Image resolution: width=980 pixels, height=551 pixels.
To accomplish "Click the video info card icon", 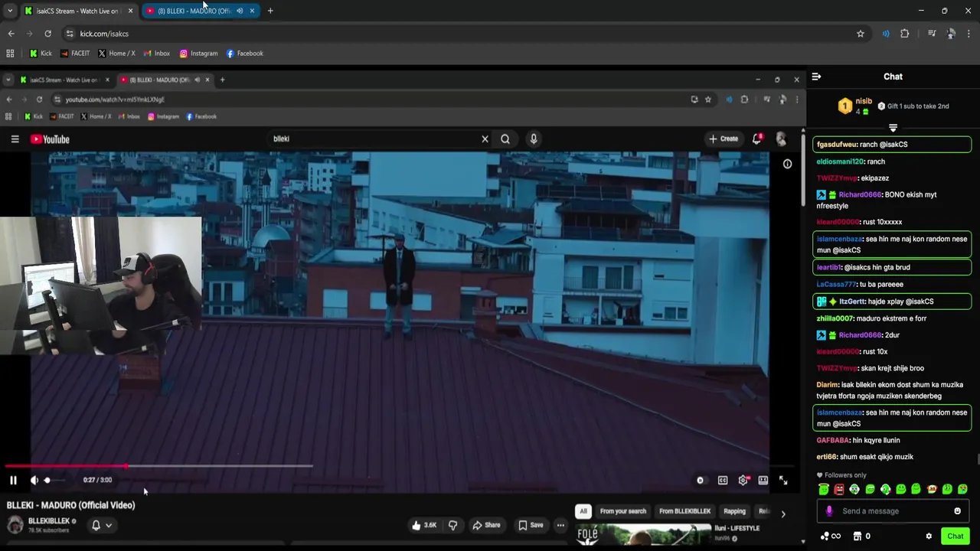I will click(787, 164).
